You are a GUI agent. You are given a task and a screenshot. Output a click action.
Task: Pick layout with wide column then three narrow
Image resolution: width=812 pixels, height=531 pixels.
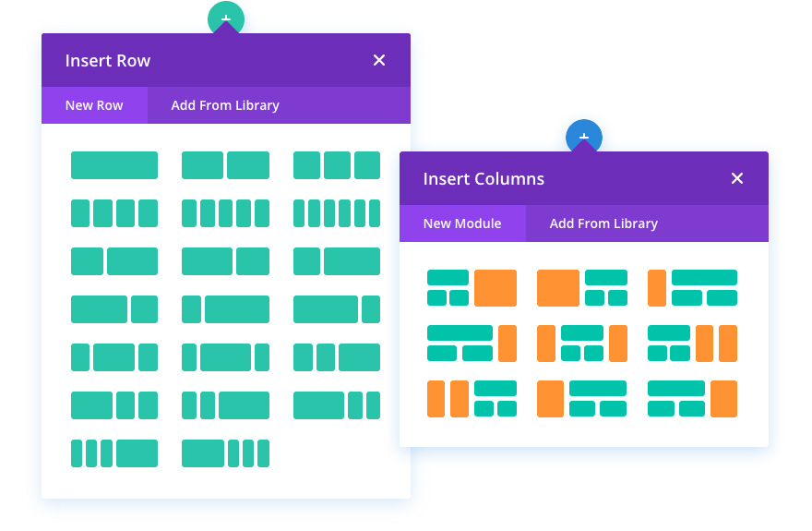[225, 453]
